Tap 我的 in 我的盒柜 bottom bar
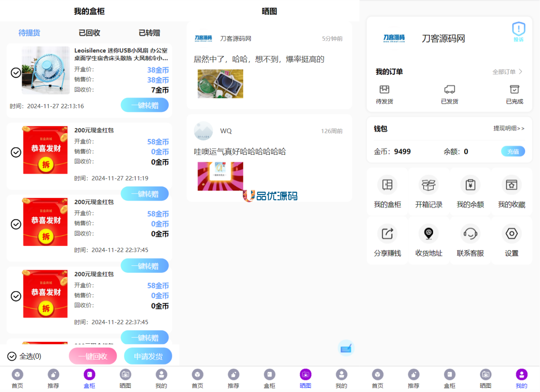Screen dimensions: 540x392 (x=161, y=379)
